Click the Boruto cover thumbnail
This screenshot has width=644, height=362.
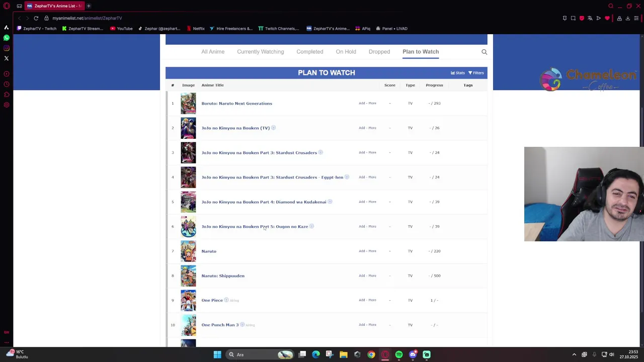(188, 103)
